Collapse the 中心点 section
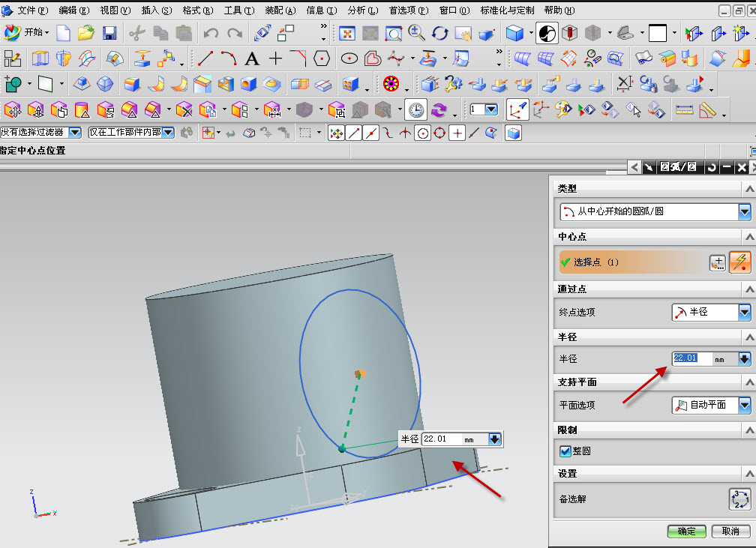Viewport: 756px width, 548px height. point(748,236)
